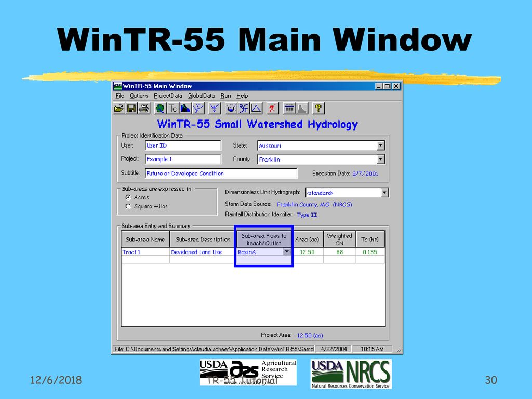Click the execution date 3/7/2001
532x399 pixels.
365,174
